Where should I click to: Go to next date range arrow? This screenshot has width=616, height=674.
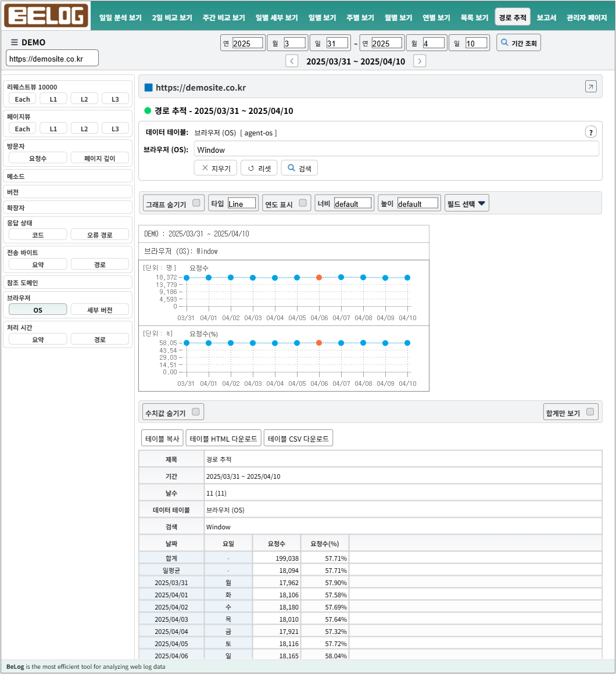(x=420, y=61)
